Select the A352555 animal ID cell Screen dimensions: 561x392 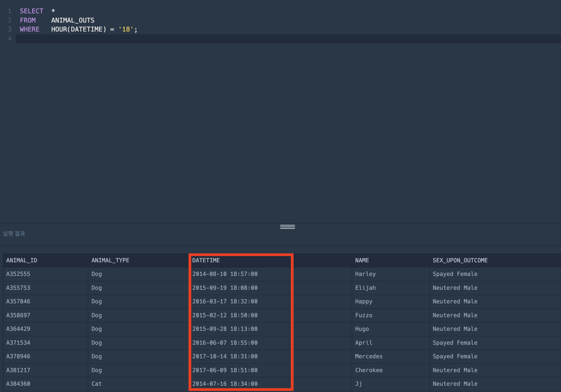pos(18,274)
